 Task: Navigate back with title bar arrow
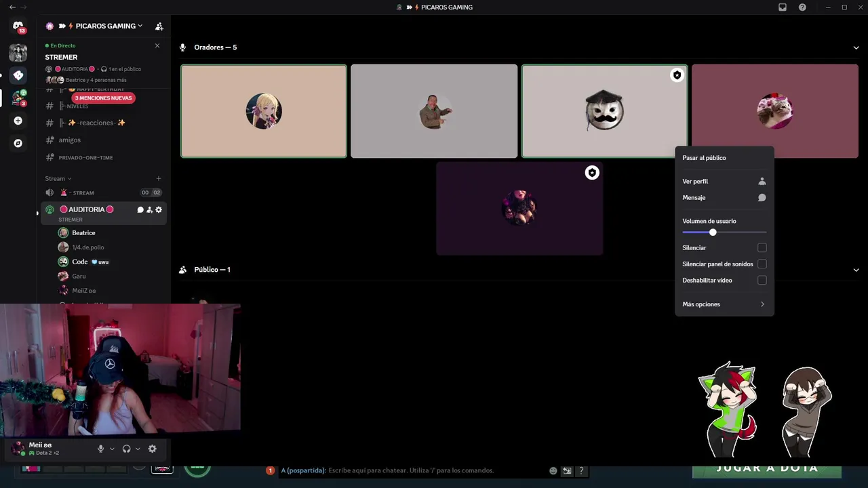click(x=12, y=7)
